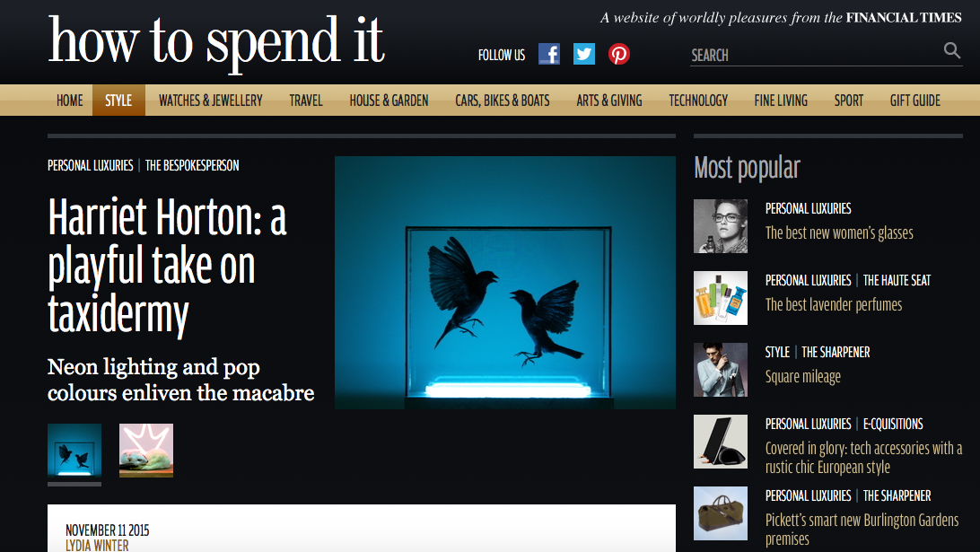The height and width of the screenshot is (552, 980).
Task: Show the birds gallery thumbnail
Action: coord(74,451)
